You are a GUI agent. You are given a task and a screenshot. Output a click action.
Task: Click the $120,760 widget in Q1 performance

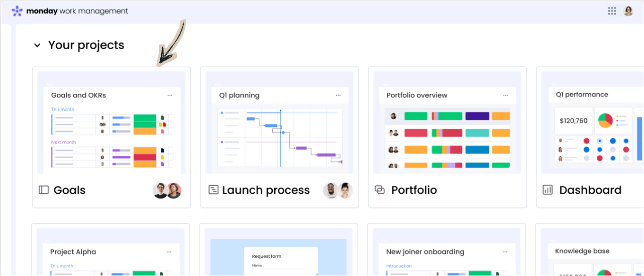[574, 121]
